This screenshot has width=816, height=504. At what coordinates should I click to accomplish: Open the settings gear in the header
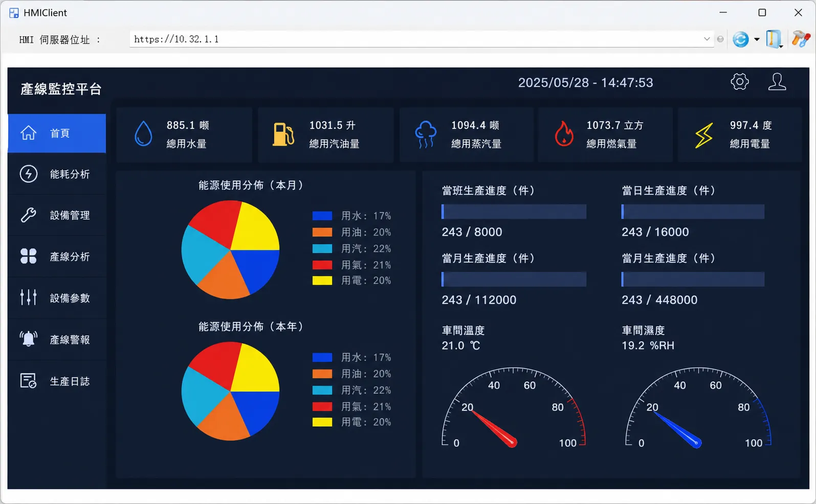click(x=739, y=82)
